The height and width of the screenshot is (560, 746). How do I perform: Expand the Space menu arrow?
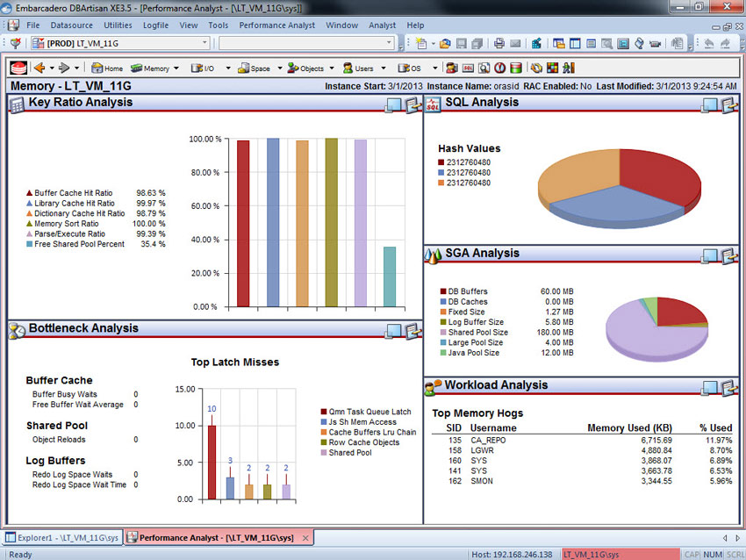[x=280, y=68]
